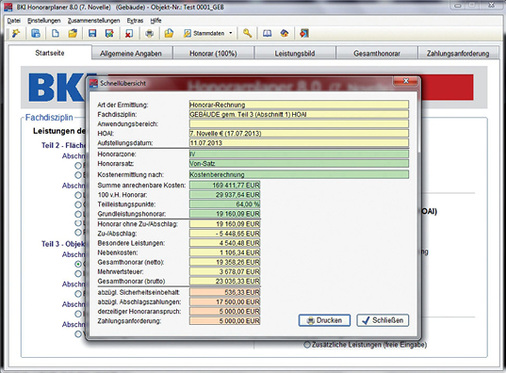
Task: Click the Gesamthonorar (netto) value
Action: coord(225,262)
